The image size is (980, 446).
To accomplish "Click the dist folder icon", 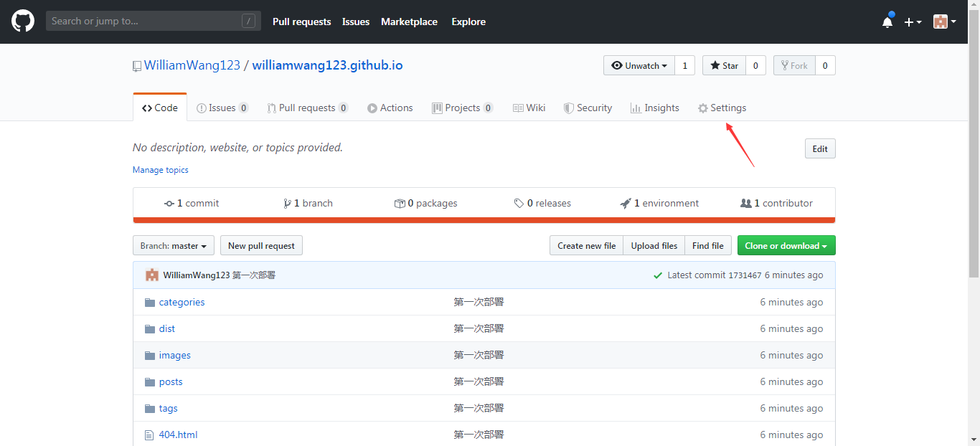I will (x=150, y=329).
